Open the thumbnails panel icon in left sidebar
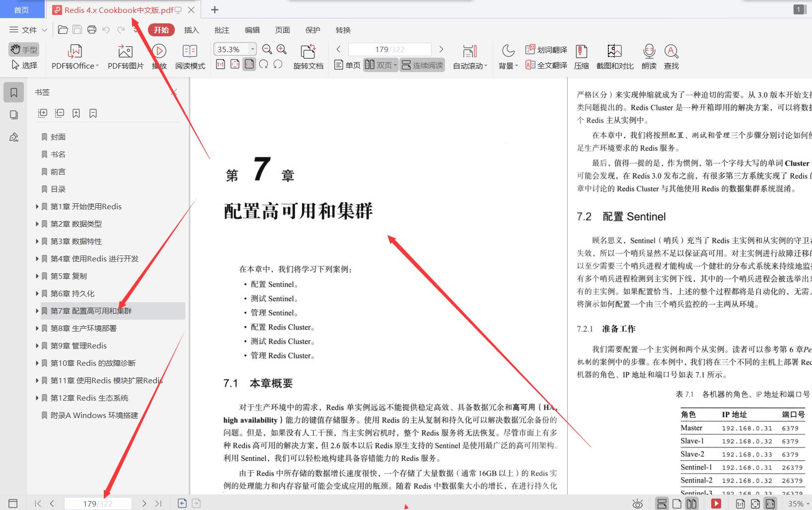The width and height of the screenshot is (812, 510). point(14,115)
